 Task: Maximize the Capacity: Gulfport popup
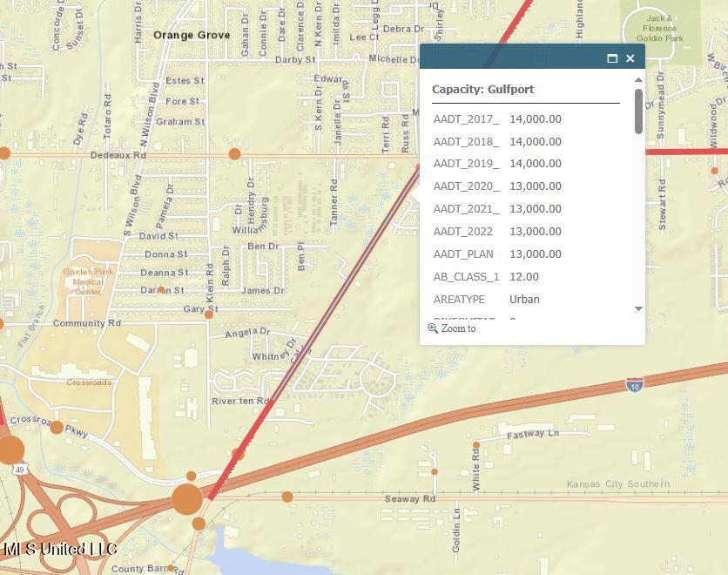point(612,58)
